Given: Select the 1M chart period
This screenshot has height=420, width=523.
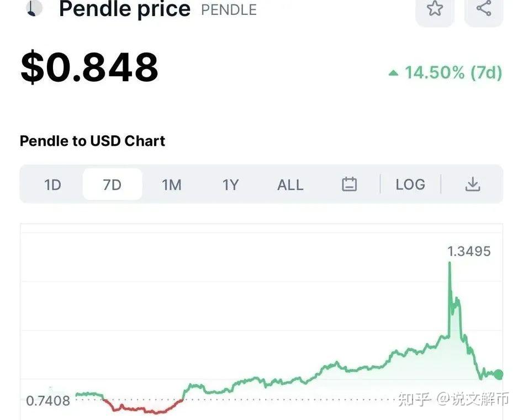Looking at the screenshot, I should pos(171,185).
